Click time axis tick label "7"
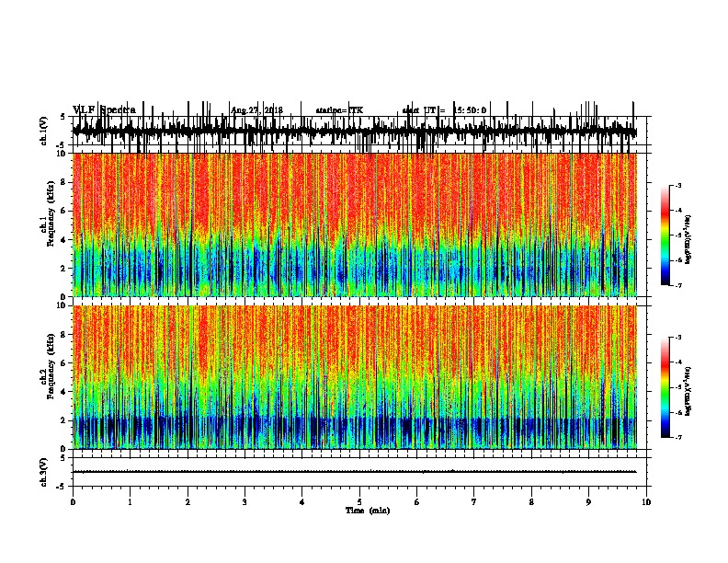Viewport: 728px width, 563px height. pyautogui.click(x=474, y=502)
